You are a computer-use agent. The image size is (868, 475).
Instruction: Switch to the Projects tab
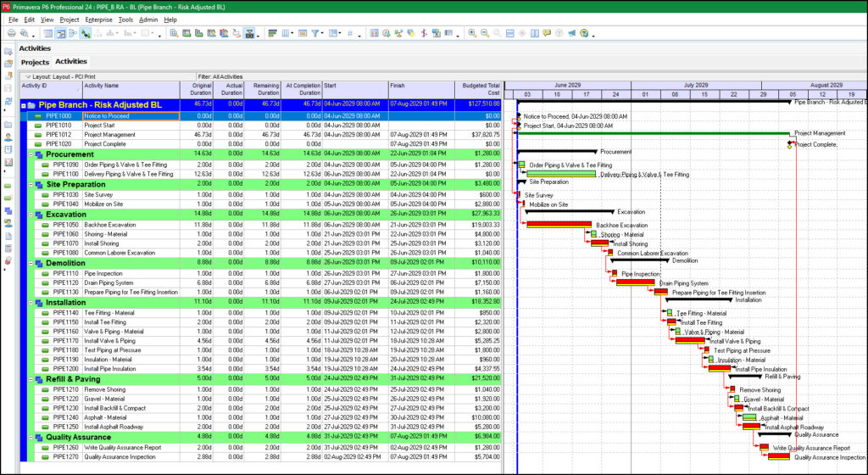click(35, 62)
